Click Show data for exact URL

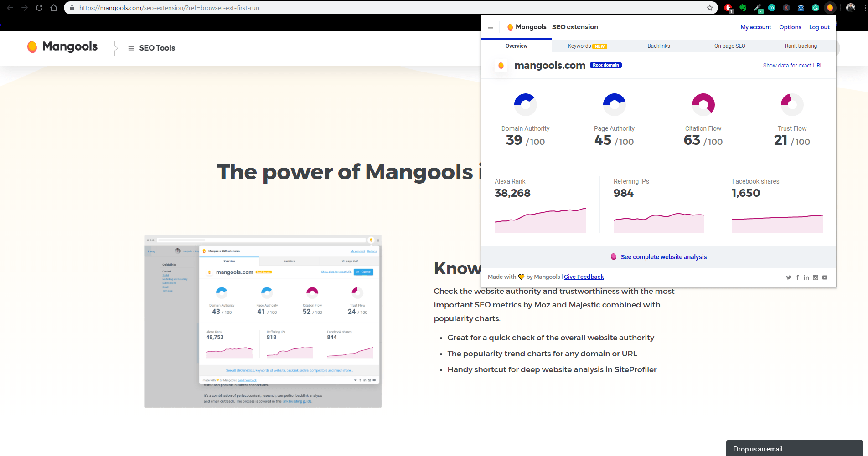click(793, 66)
